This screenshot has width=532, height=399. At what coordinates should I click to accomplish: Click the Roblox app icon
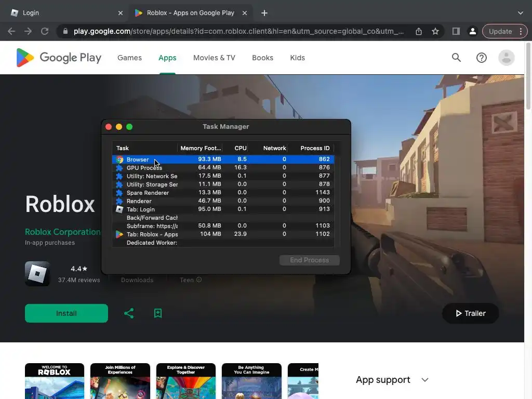pos(37,273)
